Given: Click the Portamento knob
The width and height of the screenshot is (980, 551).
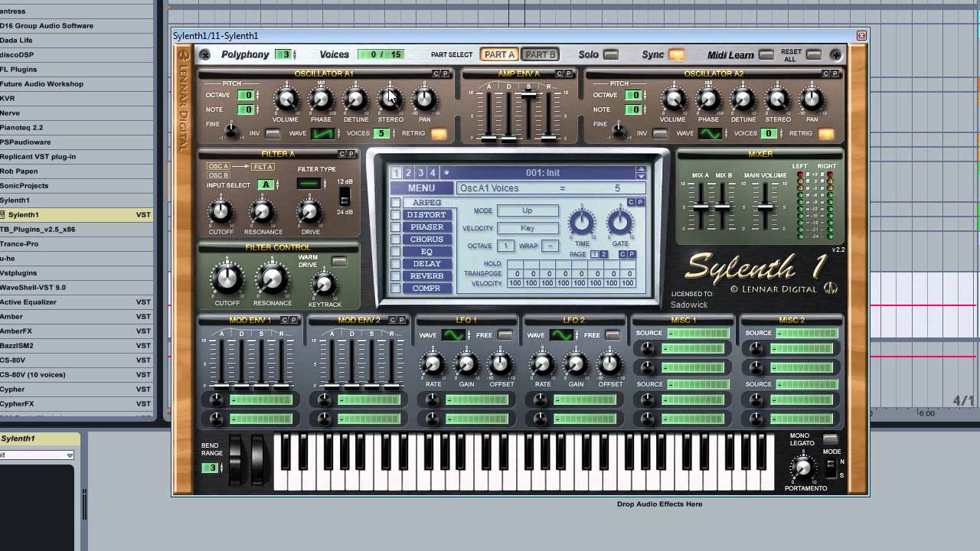Looking at the screenshot, I should (802, 467).
